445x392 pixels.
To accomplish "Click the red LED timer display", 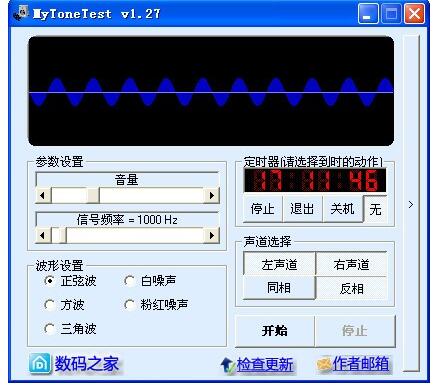I will pos(315,180).
